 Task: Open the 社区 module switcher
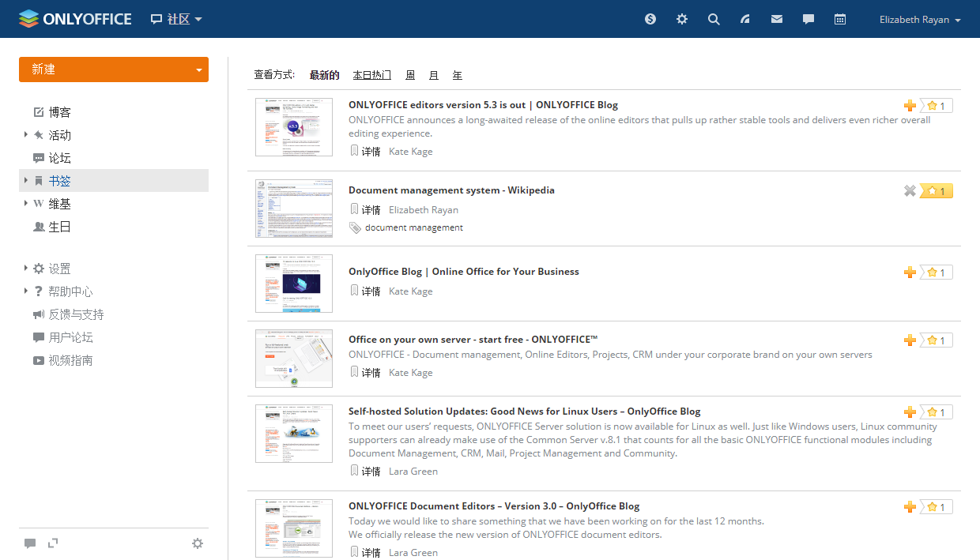click(x=177, y=19)
